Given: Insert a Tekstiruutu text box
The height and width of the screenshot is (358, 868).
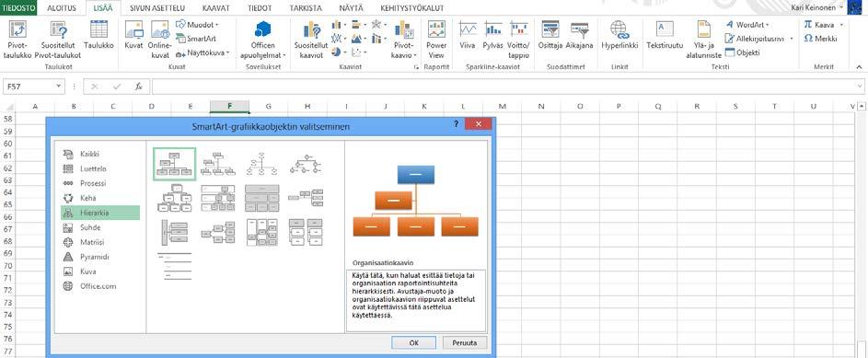Looking at the screenshot, I should tap(665, 35).
